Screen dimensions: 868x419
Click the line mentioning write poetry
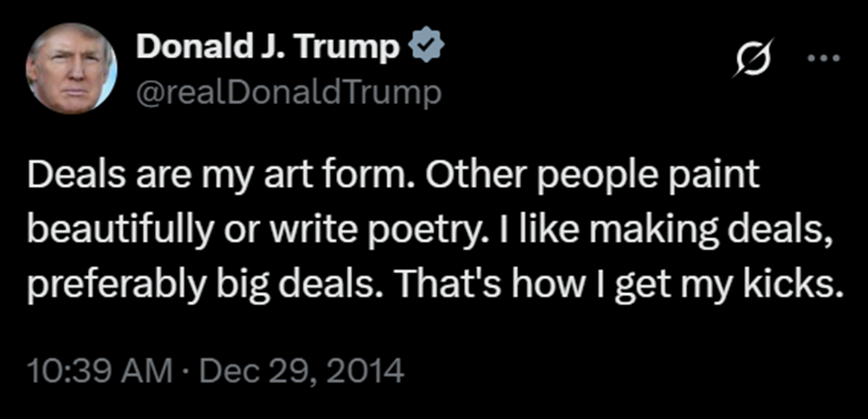click(x=427, y=230)
